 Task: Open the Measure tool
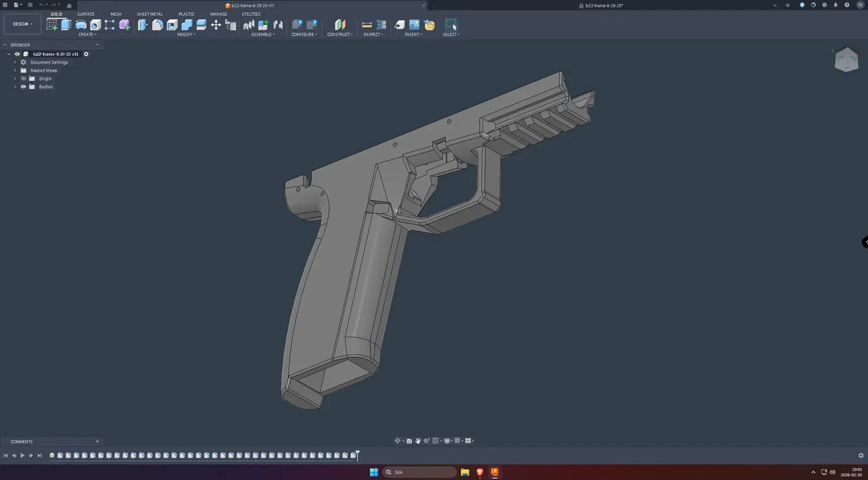(x=367, y=24)
